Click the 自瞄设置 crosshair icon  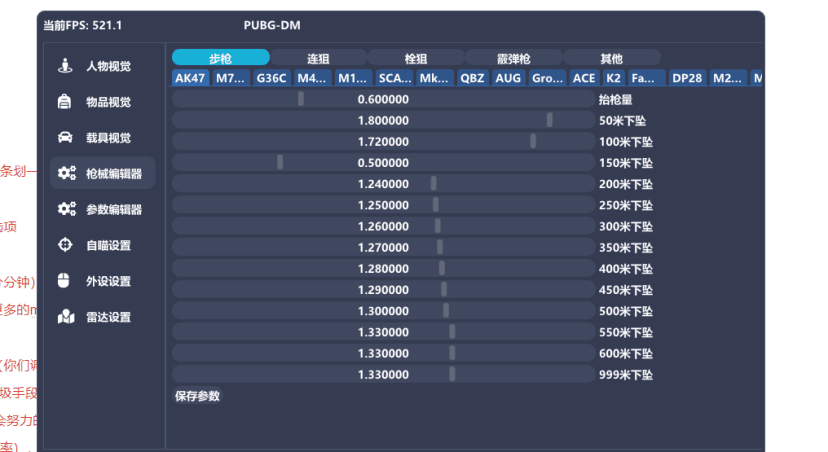pos(65,245)
